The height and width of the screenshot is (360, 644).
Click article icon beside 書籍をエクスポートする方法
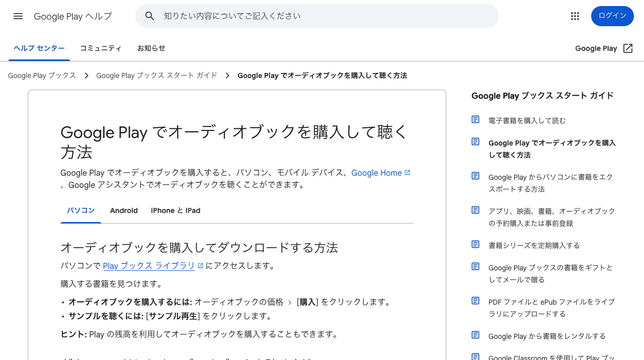coord(475,176)
